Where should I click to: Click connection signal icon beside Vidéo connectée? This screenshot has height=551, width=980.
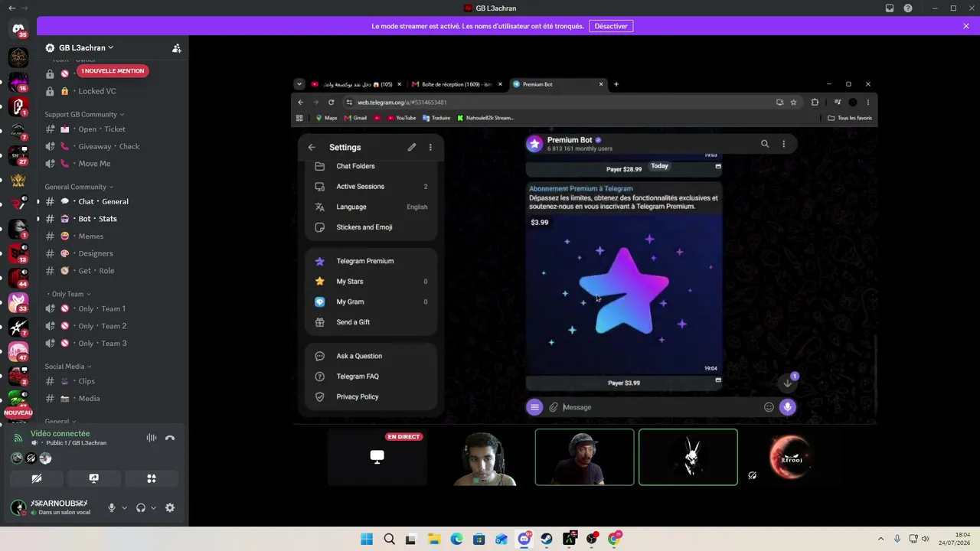tap(18, 438)
